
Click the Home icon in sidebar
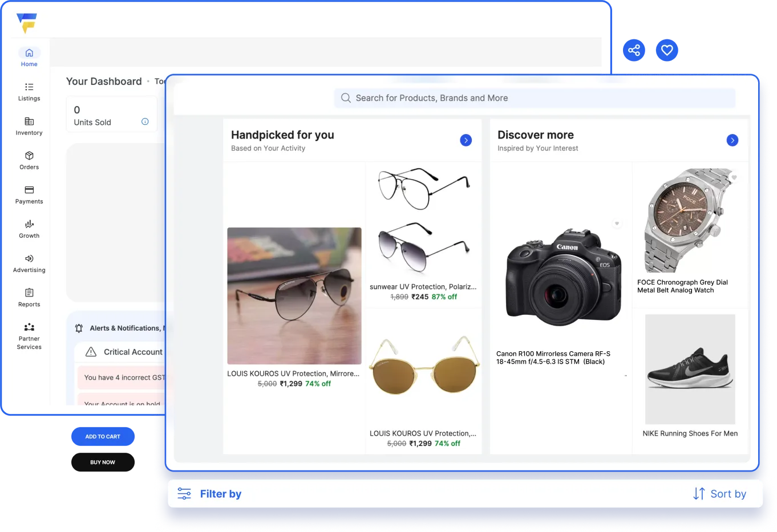[29, 53]
